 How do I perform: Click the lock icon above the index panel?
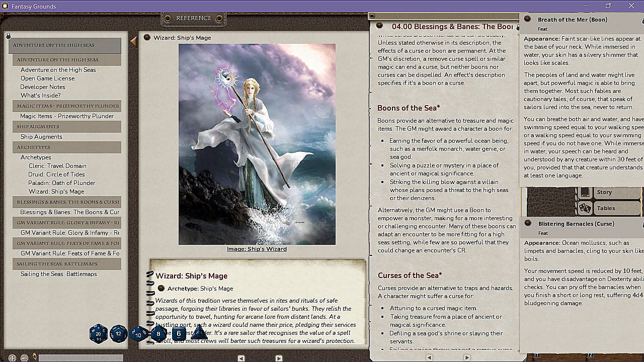9,36
